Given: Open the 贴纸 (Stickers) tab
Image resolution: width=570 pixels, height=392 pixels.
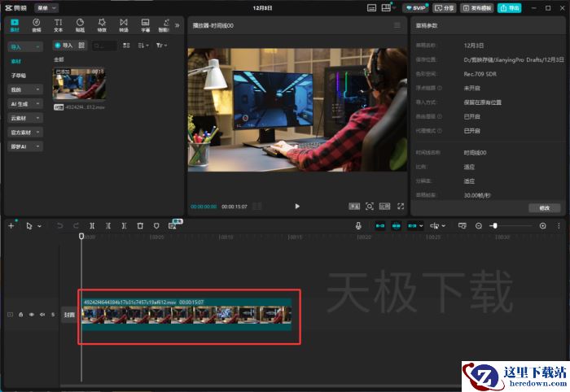Looking at the screenshot, I should pos(80,25).
